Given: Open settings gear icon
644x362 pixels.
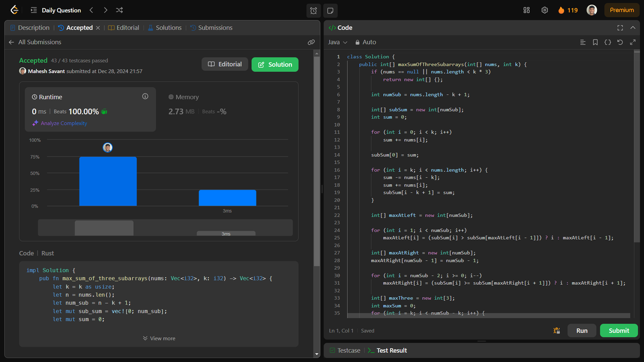Looking at the screenshot, I should tap(545, 10).
